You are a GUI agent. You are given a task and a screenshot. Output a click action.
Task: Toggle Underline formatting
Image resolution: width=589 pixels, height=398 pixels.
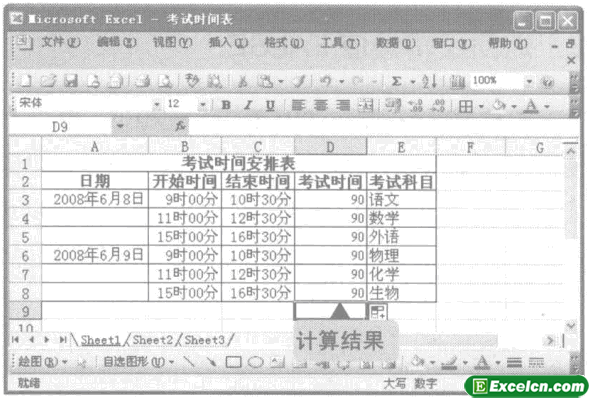click(x=270, y=106)
